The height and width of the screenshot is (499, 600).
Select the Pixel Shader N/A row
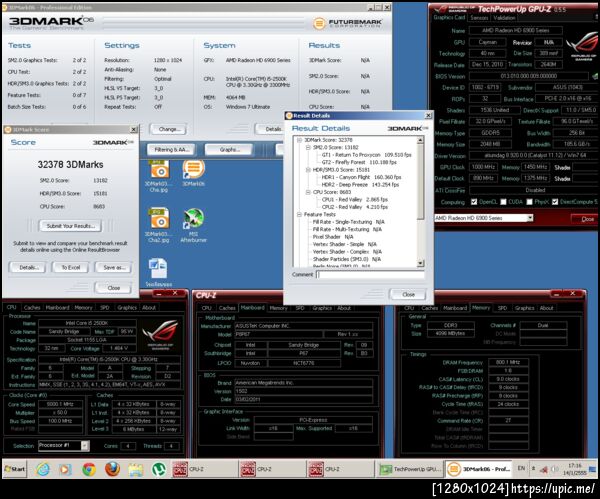[x=333, y=237]
